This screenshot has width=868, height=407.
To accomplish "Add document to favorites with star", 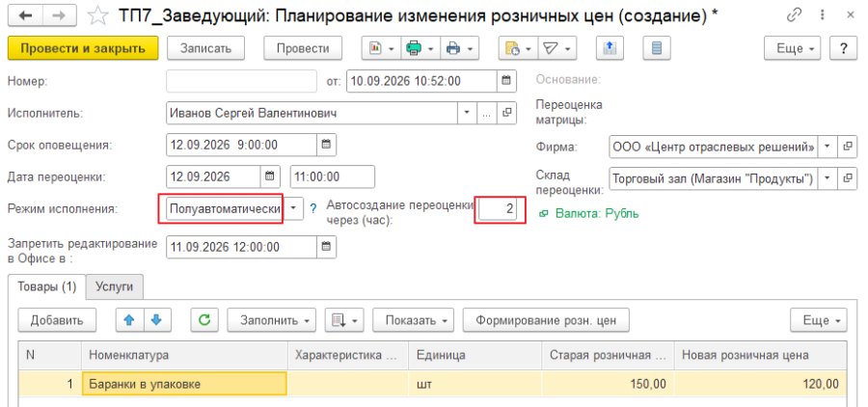I will [x=98, y=16].
